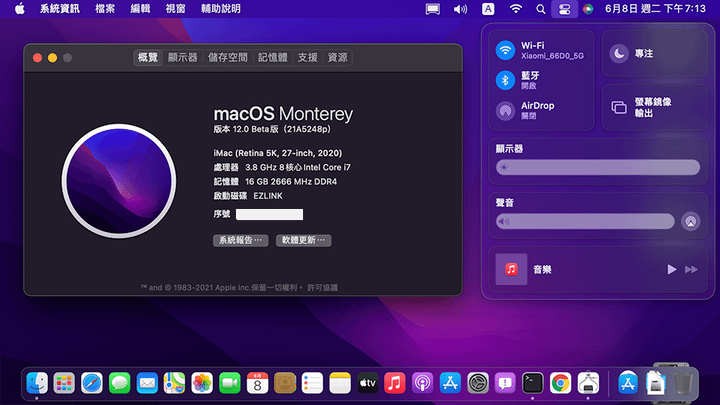Open volume icon in menu bar
The image size is (720, 405).
point(460,9)
